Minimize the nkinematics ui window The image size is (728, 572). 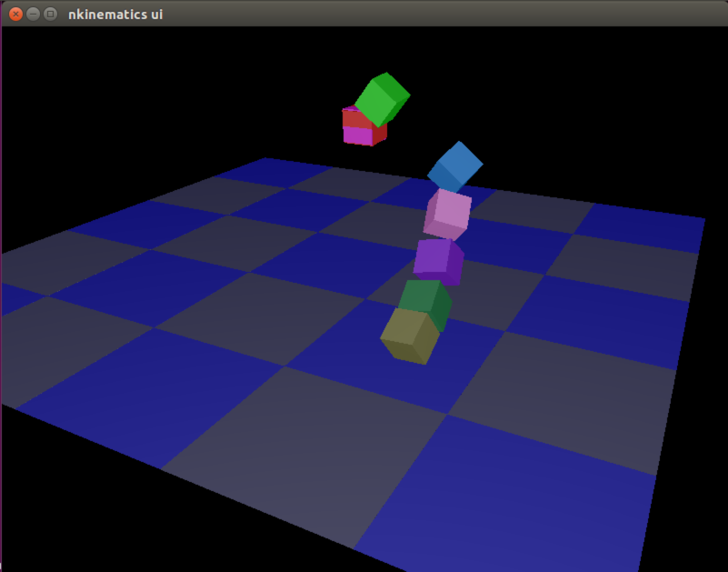[33, 14]
